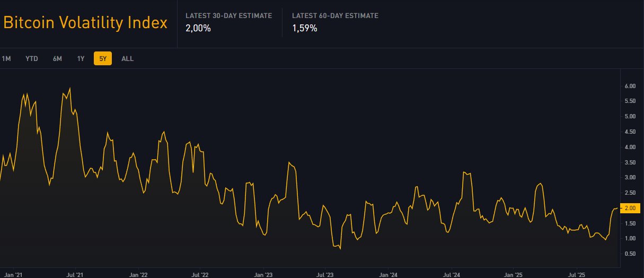Select the 2,00% 30-day estimate value
644x278 pixels.
(198, 29)
